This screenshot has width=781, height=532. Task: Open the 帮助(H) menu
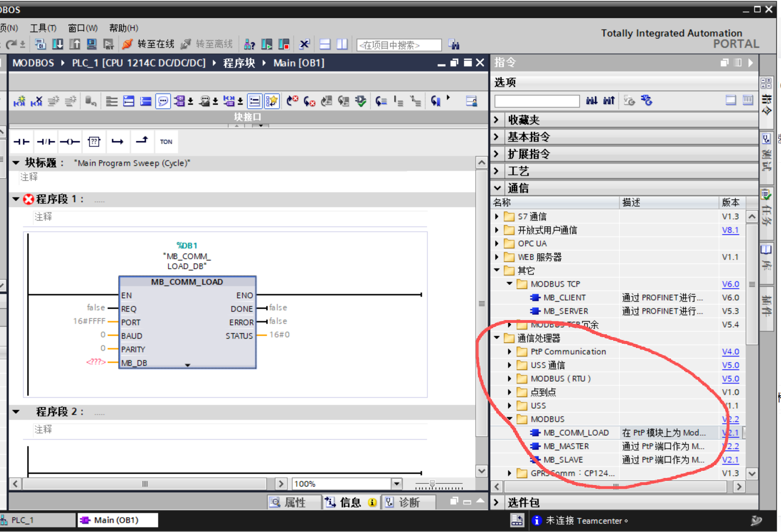tap(124, 28)
